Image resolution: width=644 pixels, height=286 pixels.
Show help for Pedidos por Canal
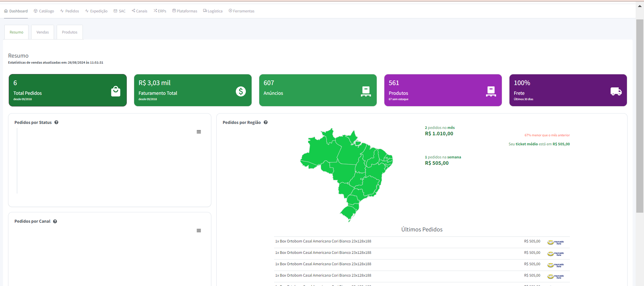coord(55,221)
